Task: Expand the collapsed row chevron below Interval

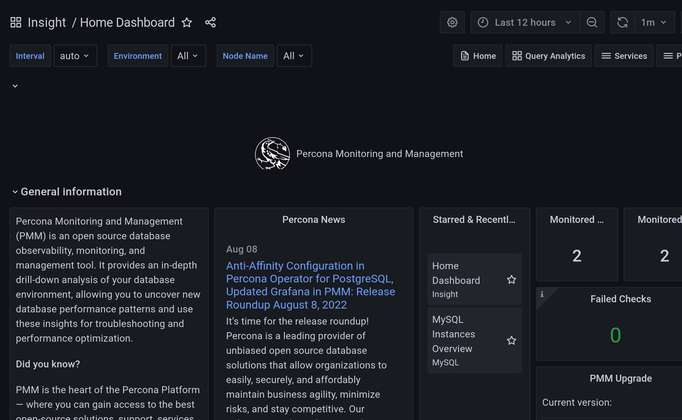Action: pos(15,86)
